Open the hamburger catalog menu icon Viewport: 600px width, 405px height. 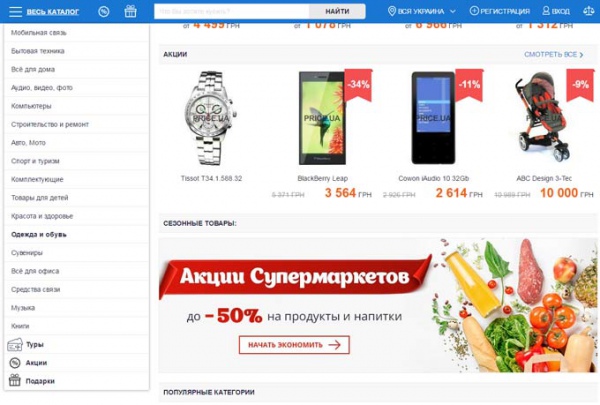16,11
